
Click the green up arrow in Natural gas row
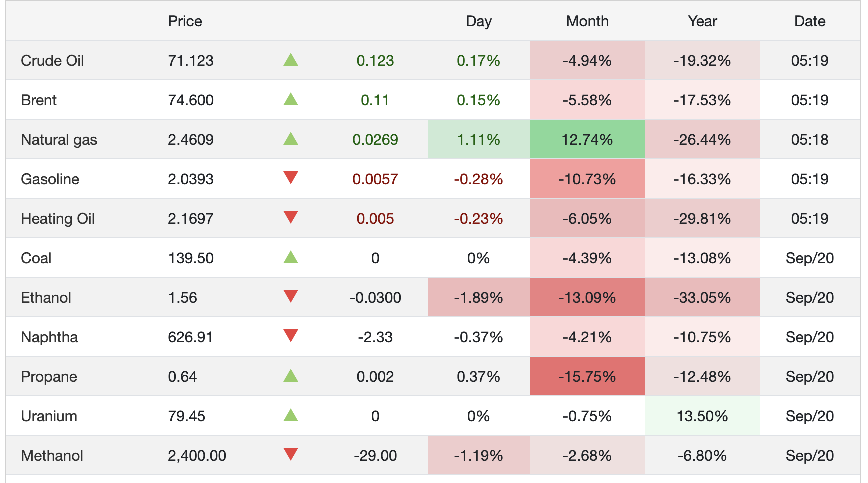point(291,139)
